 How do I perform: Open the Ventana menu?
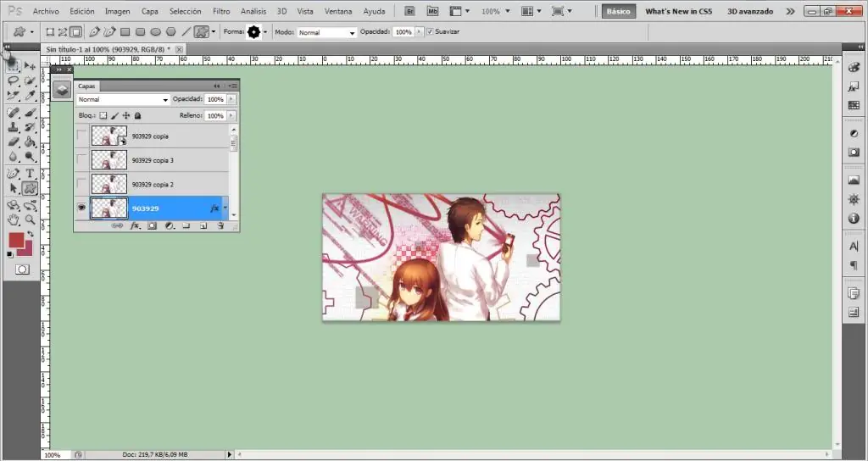pyautogui.click(x=338, y=11)
